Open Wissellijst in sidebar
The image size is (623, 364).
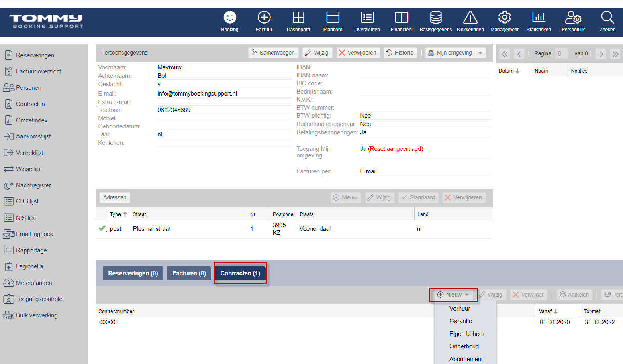click(29, 169)
